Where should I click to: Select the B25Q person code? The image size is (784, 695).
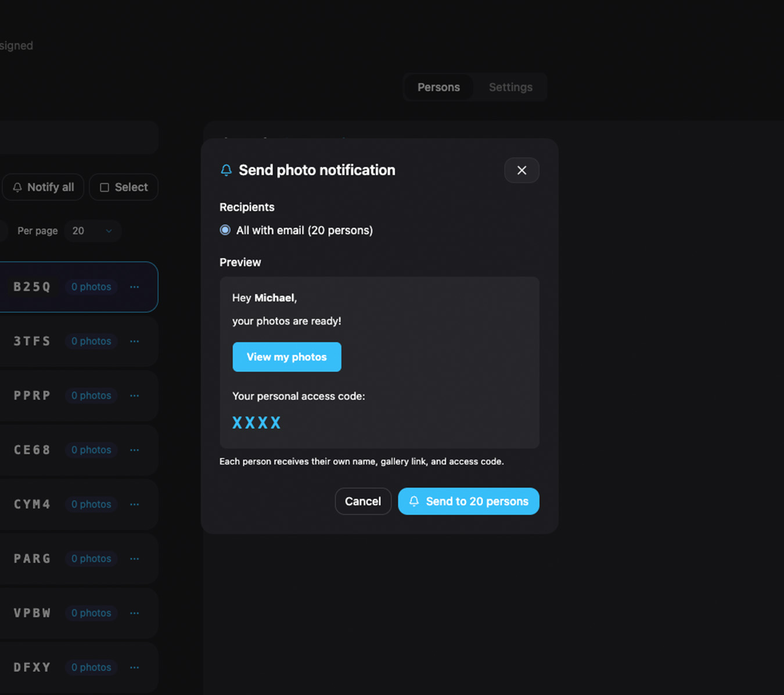point(32,287)
